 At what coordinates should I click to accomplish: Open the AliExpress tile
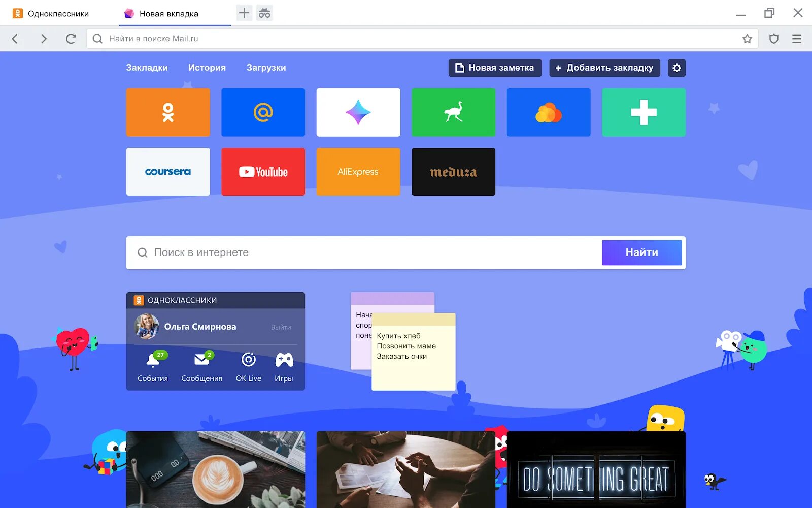coord(358,172)
